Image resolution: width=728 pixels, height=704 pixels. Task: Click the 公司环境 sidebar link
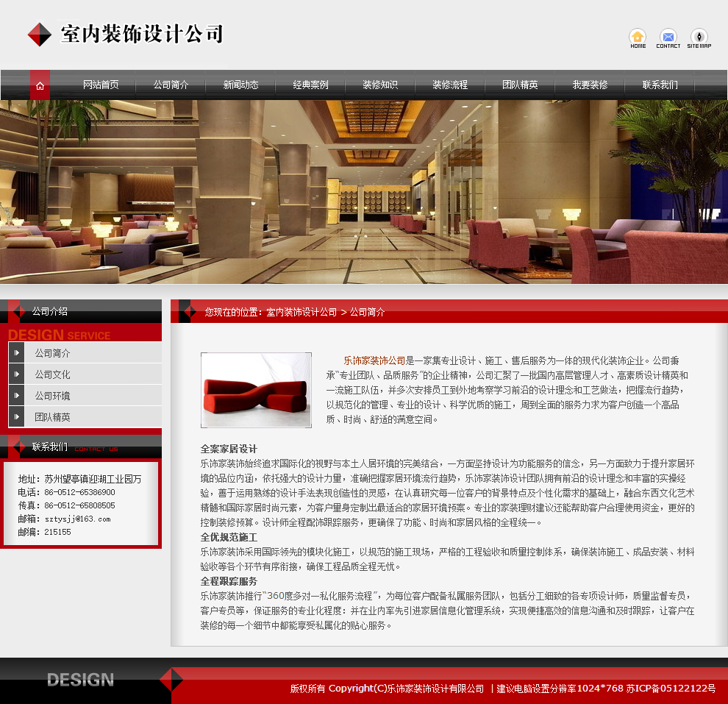51,396
